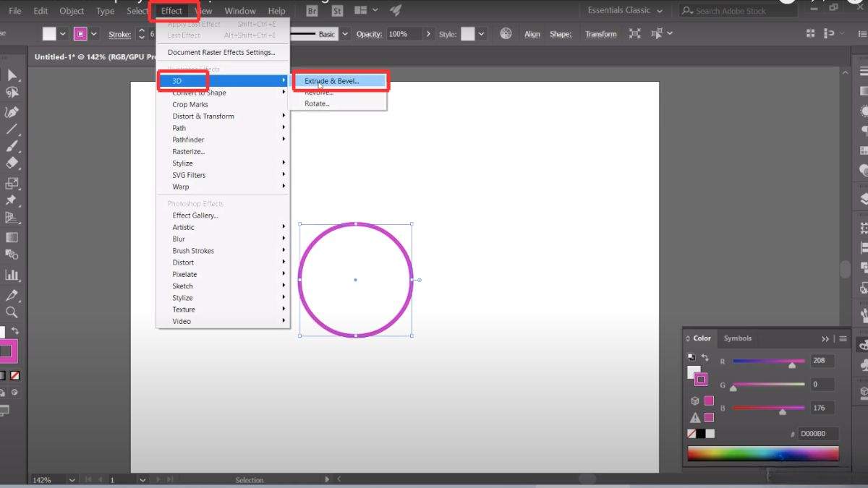Click the Recolor Artwork wheel icon
Screen dimensions: 868x488
(x=506, y=34)
